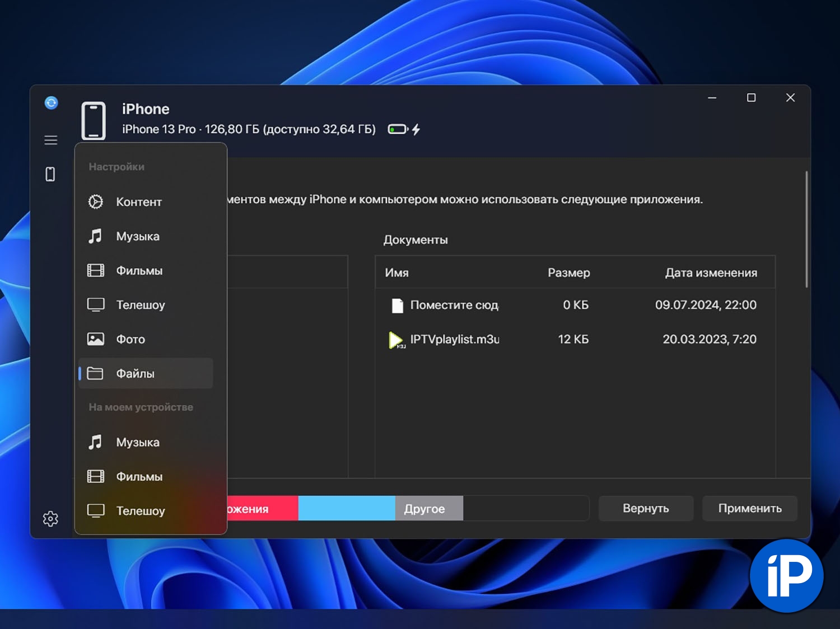
Task: Select the IPTVplaylist.m3u file
Action: tap(454, 340)
